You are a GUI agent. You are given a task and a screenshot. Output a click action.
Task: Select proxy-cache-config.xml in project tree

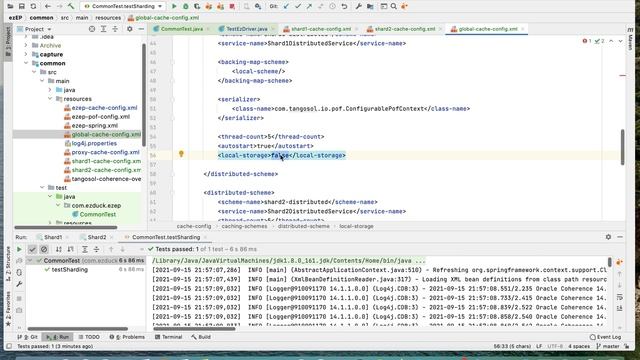[x=105, y=152]
